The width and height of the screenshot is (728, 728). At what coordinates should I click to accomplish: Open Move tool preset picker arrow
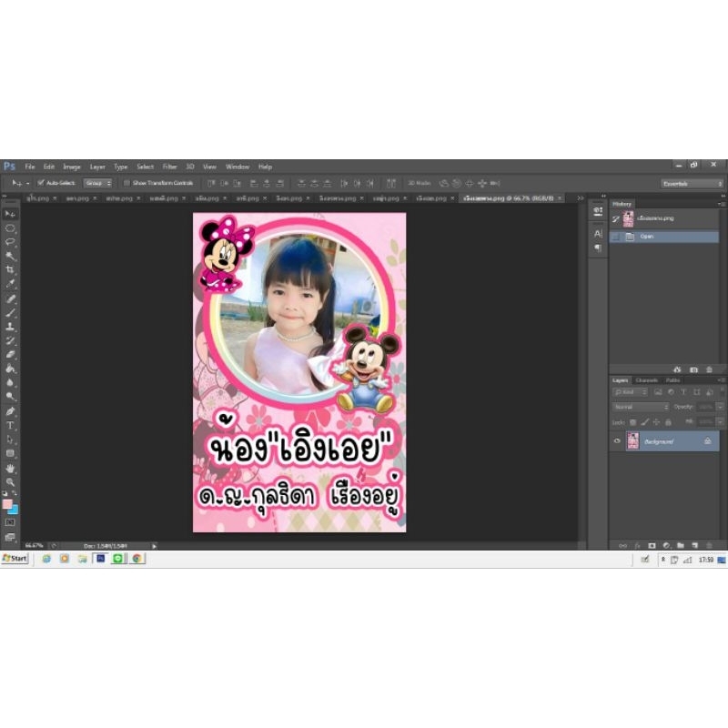28,184
